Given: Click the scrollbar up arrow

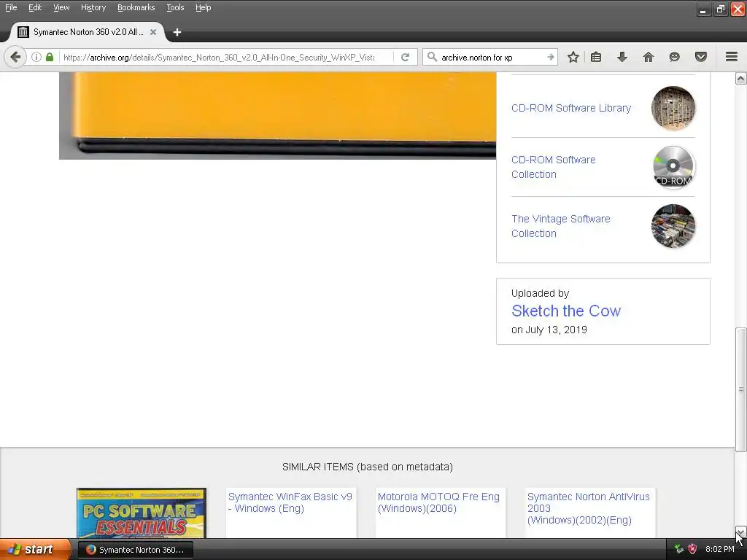Looking at the screenshot, I should click(741, 78).
